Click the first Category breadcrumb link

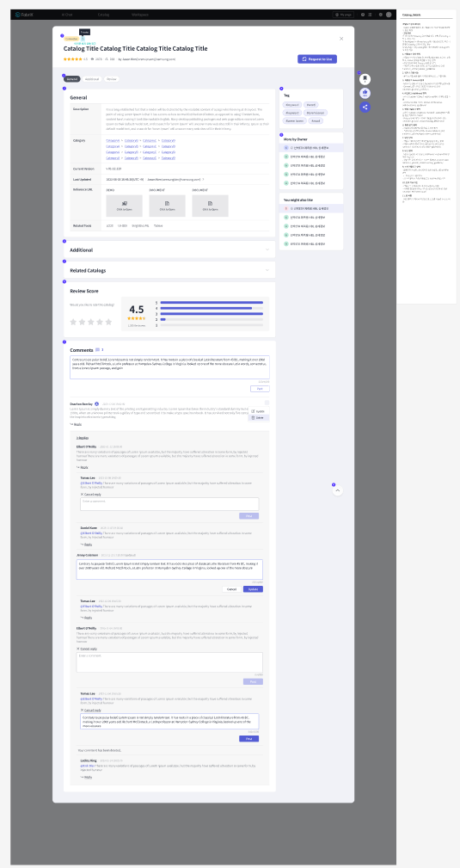(x=113, y=140)
